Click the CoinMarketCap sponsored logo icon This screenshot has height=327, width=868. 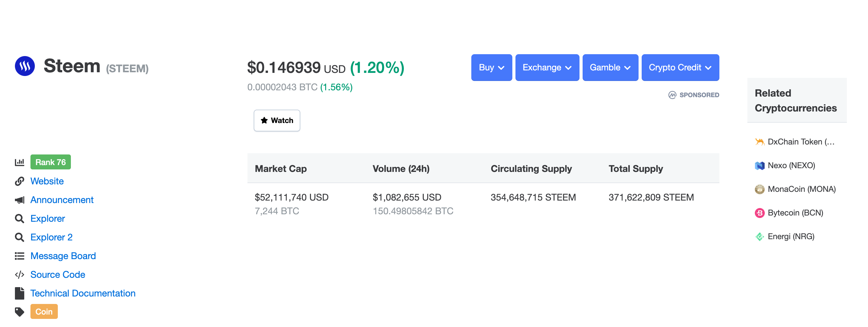pos(672,95)
